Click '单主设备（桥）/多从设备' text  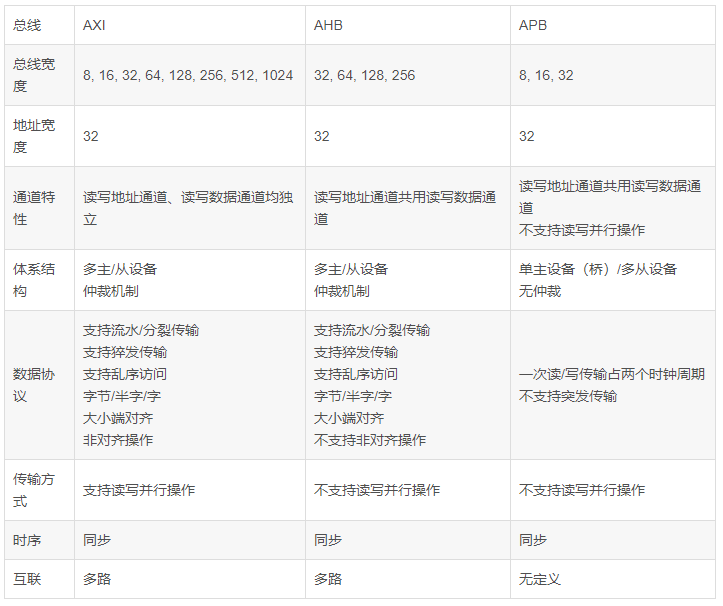[598, 269]
